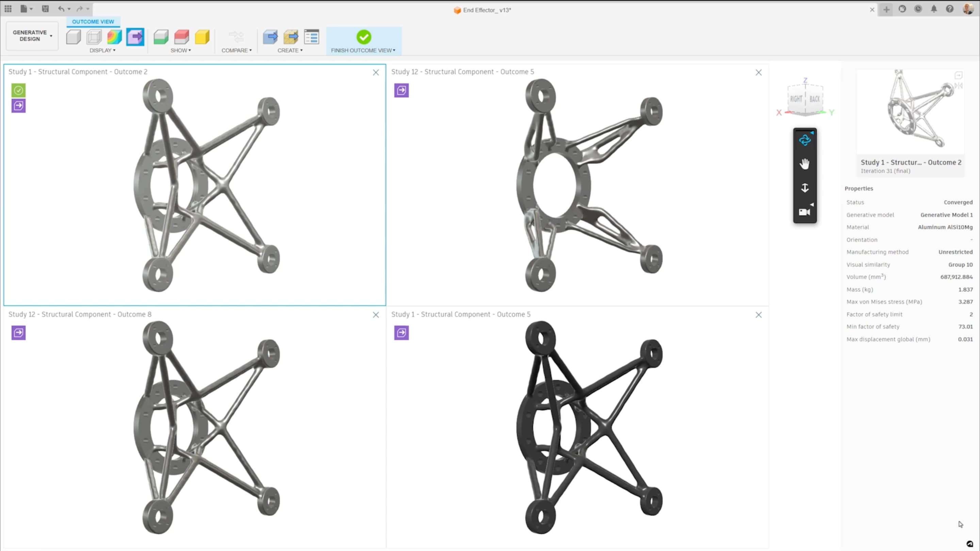Activate the Orbit tool in navigation bar
This screenshot has width=980, height=551.
tap(805, 139)
